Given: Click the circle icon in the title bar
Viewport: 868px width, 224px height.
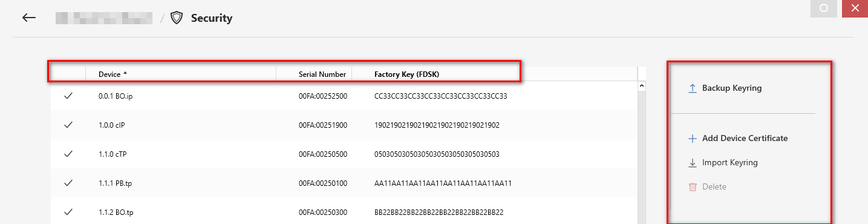Looking at the screenshot, I should 823,8.
